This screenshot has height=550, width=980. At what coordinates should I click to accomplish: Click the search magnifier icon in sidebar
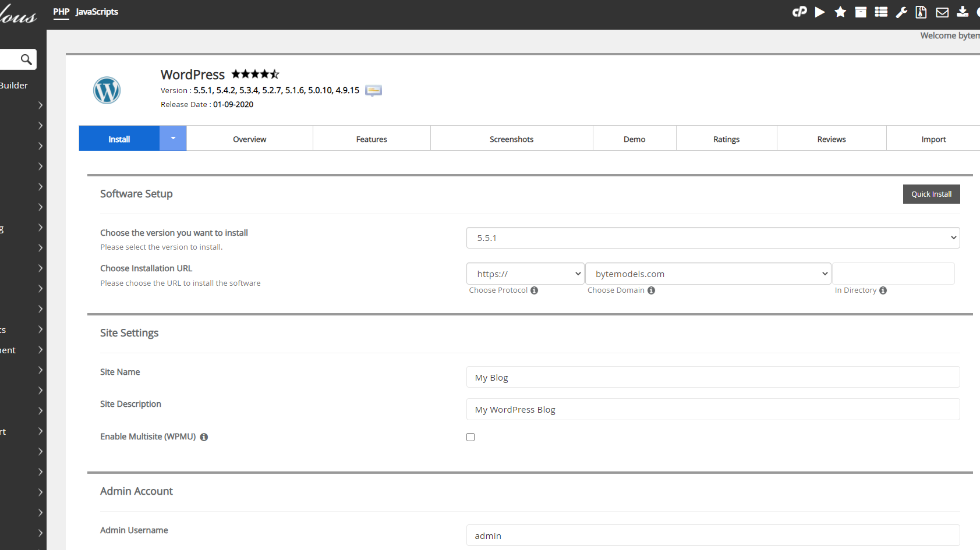click(x=26, y=59)
